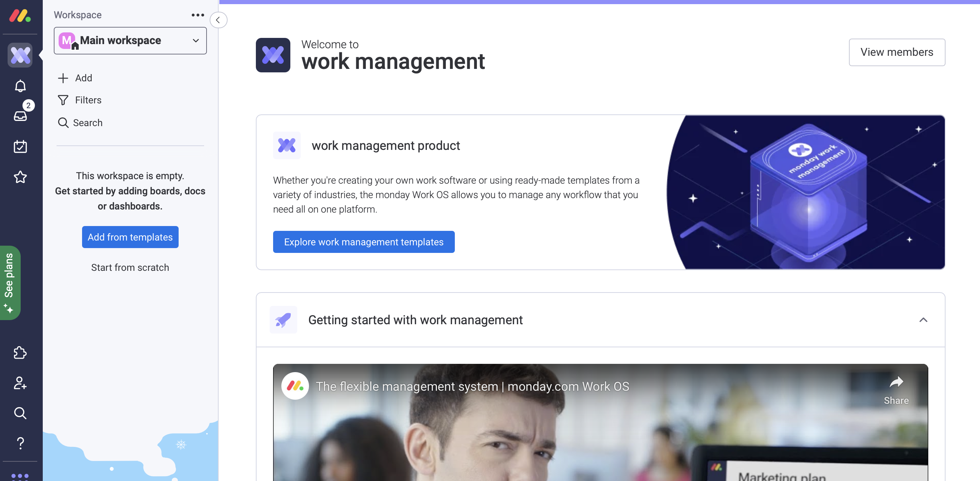Open the notifications bell
Screen dimensions: 980x481
(20, 86)
